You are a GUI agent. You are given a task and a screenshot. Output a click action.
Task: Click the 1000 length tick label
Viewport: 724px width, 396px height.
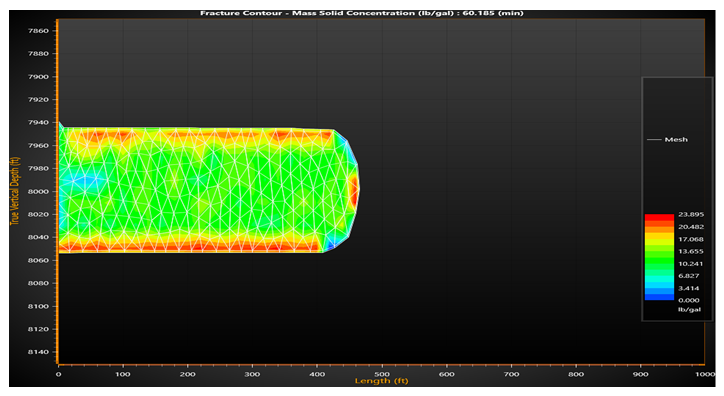coord(705,374)
